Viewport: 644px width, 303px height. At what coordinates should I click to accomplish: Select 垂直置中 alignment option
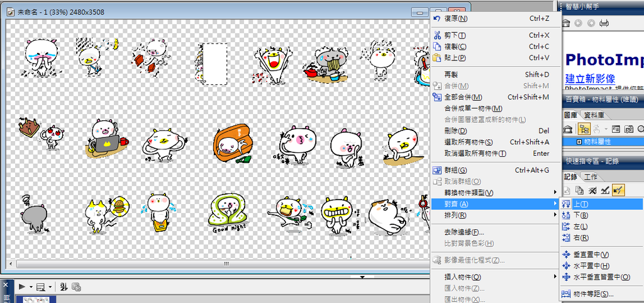click(x=602, y=254)
